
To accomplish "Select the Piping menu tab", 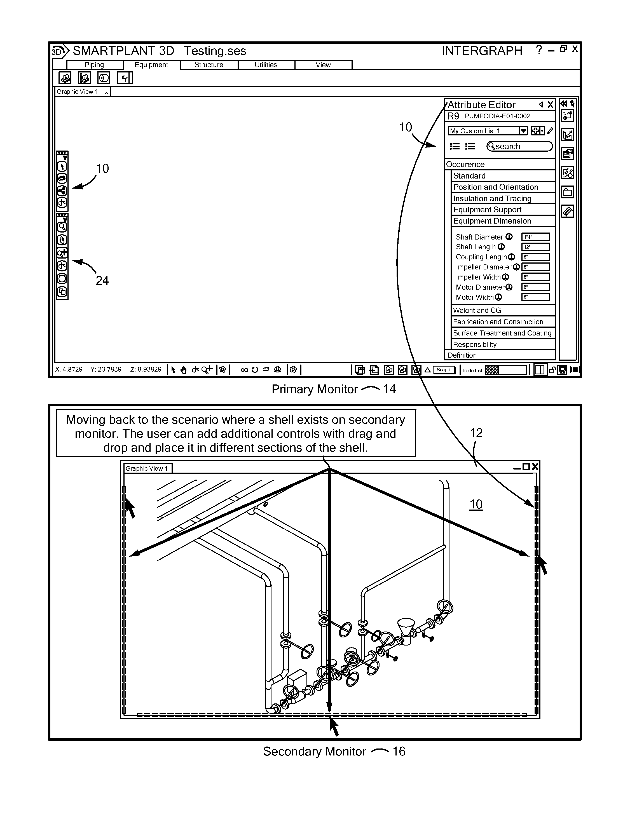I will (x=96, y=64).
